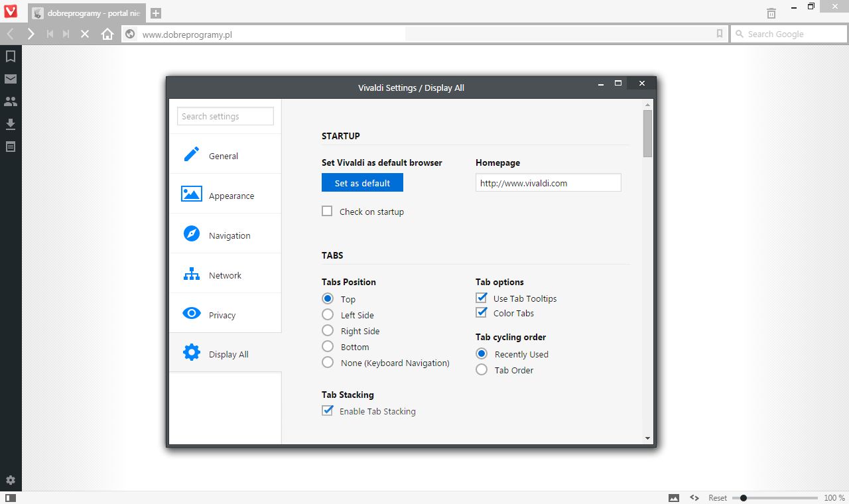Open the Contacts panel
Screen dimensions: 849x504
pyautogui.click(x=11, y=101)
